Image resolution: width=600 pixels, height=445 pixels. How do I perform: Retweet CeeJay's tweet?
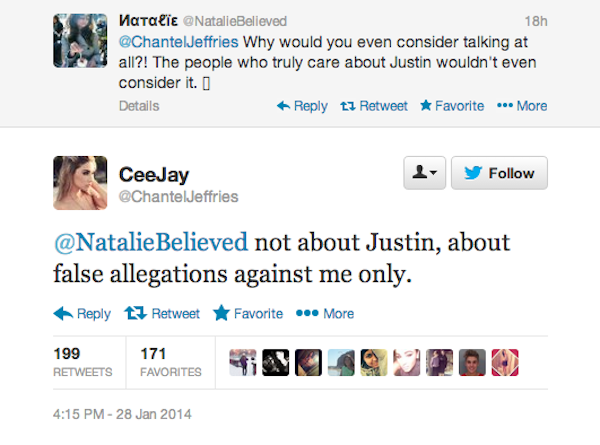point(163,313)
